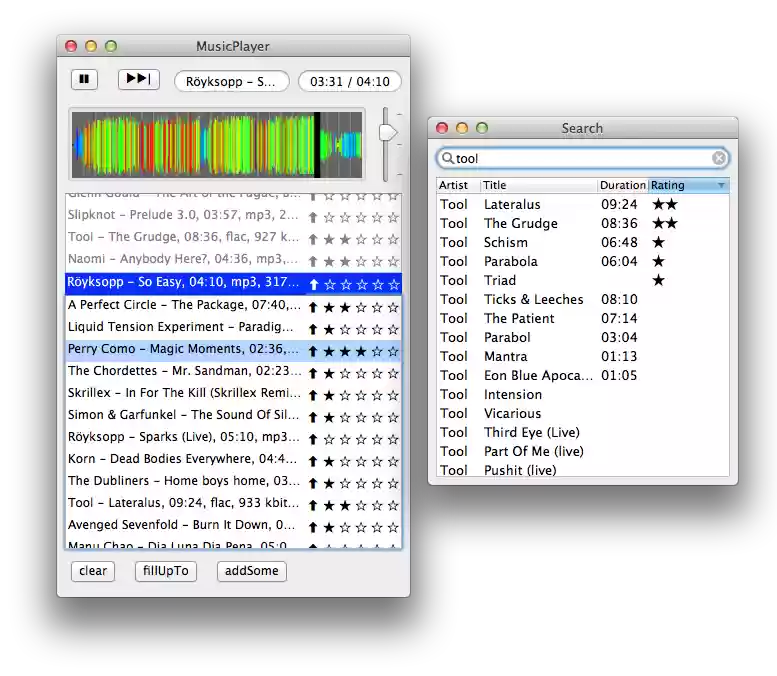Skip to next track button
777x676 pixels.
pos(138,79)
